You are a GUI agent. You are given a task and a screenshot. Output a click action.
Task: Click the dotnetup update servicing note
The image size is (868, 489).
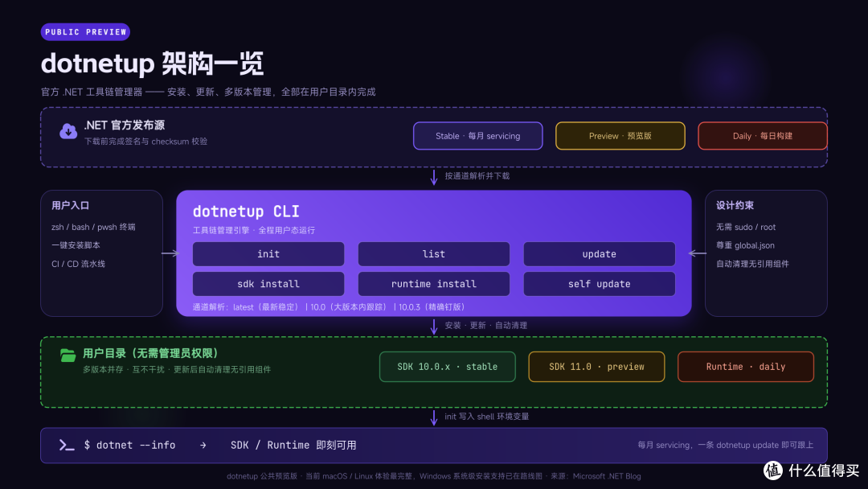(725, 446)
